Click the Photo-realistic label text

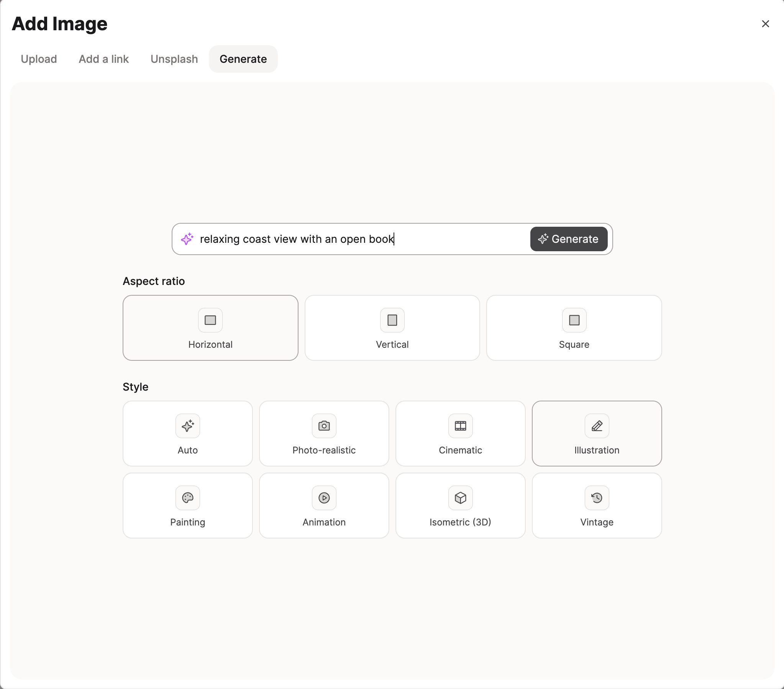click(324, 450)
